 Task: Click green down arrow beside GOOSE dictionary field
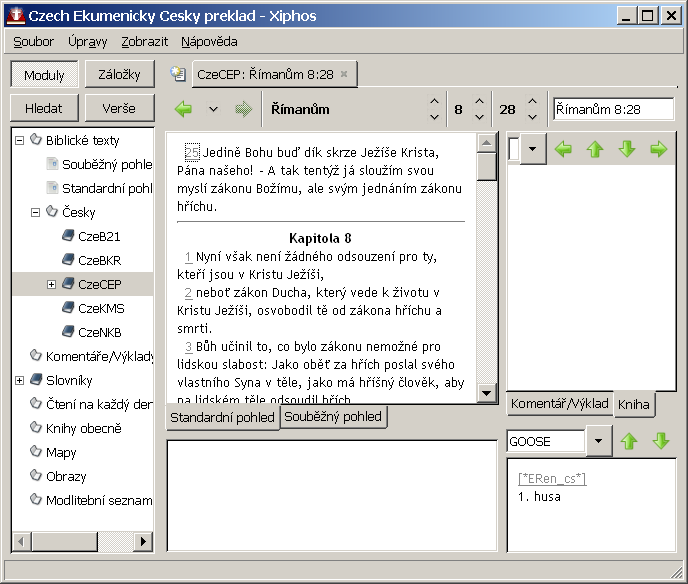tap(661, 441)
